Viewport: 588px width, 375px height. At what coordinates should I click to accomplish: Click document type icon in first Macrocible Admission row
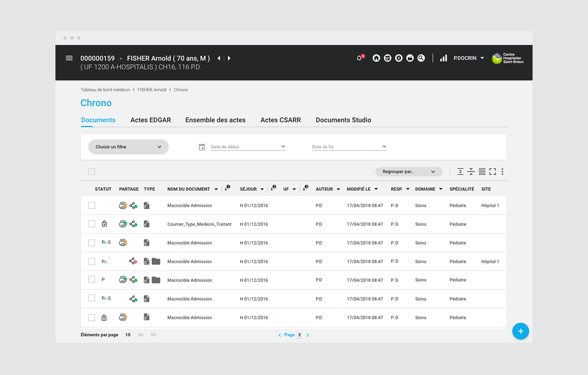147,206
